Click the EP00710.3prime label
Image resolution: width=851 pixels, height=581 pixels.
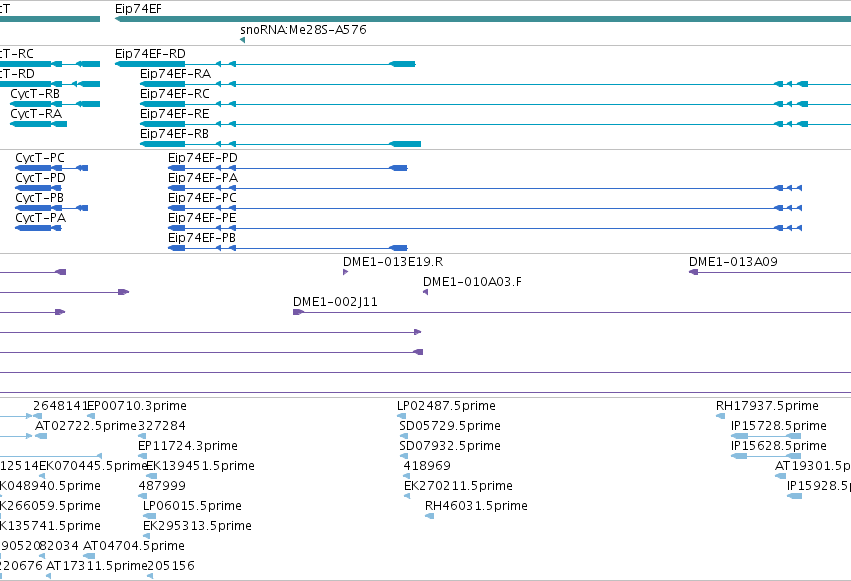137,406
